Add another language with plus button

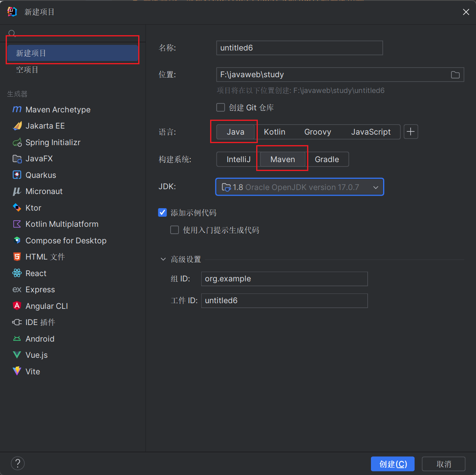tap(411, 132)
